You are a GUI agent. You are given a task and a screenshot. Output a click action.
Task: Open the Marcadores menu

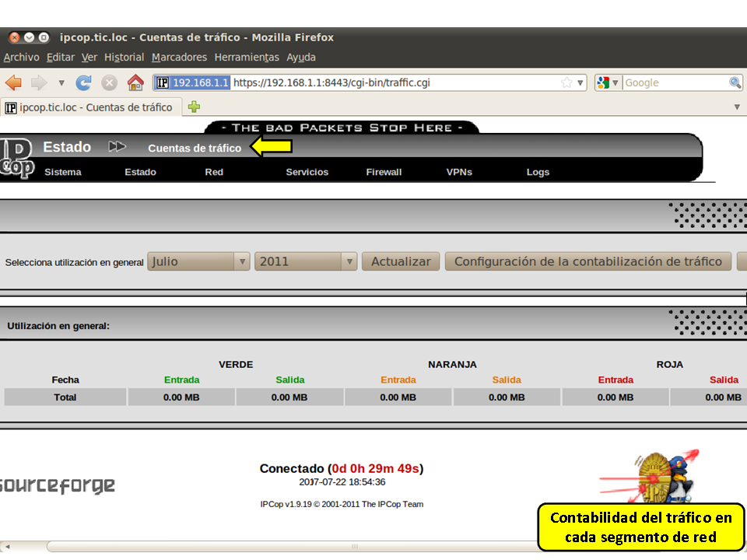click(x=179, y=58)
